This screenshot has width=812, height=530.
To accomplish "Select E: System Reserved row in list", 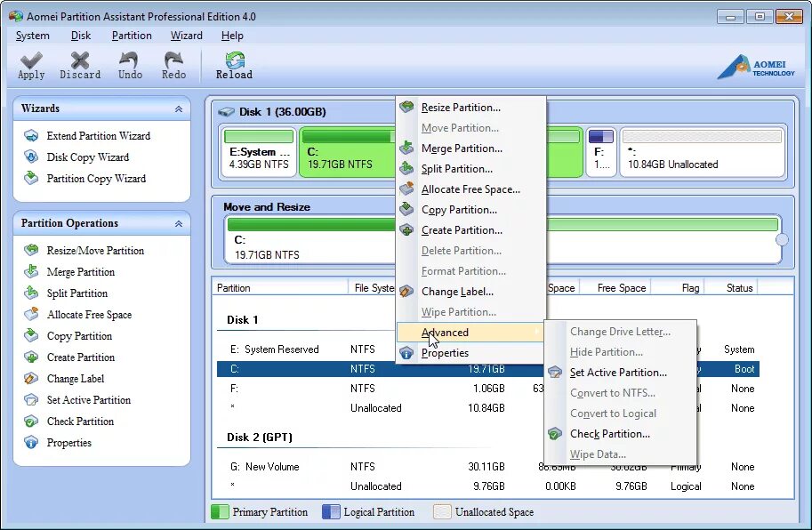I will click(487, 349).
